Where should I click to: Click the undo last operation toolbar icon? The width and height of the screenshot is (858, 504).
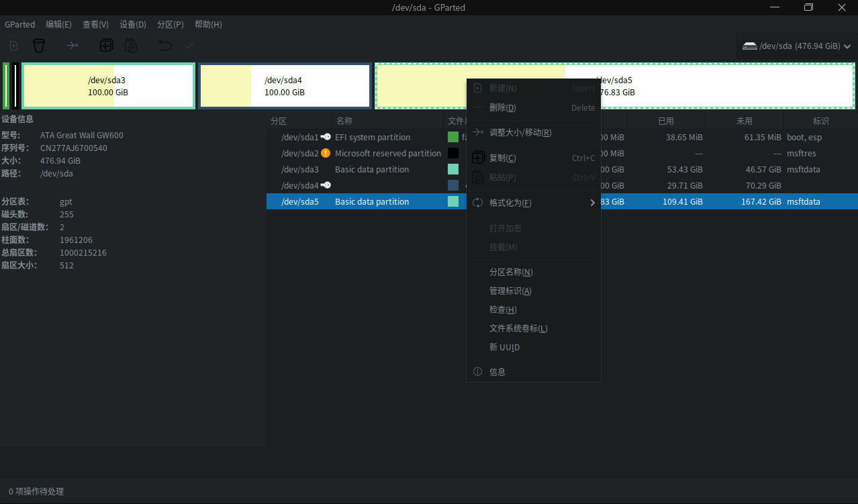(x=164, y=46)
